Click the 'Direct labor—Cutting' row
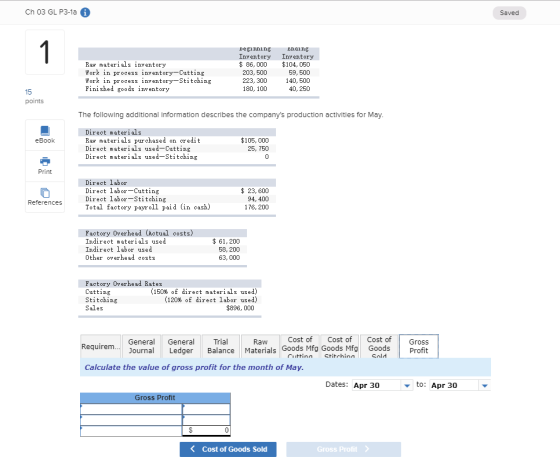Viewport: 560px width, 468px height. (x=177, y=191)
